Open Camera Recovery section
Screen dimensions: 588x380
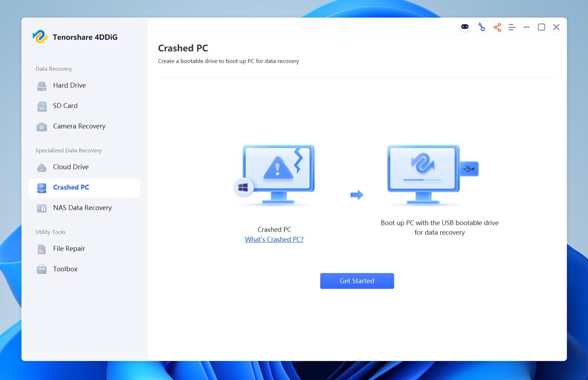84,126
